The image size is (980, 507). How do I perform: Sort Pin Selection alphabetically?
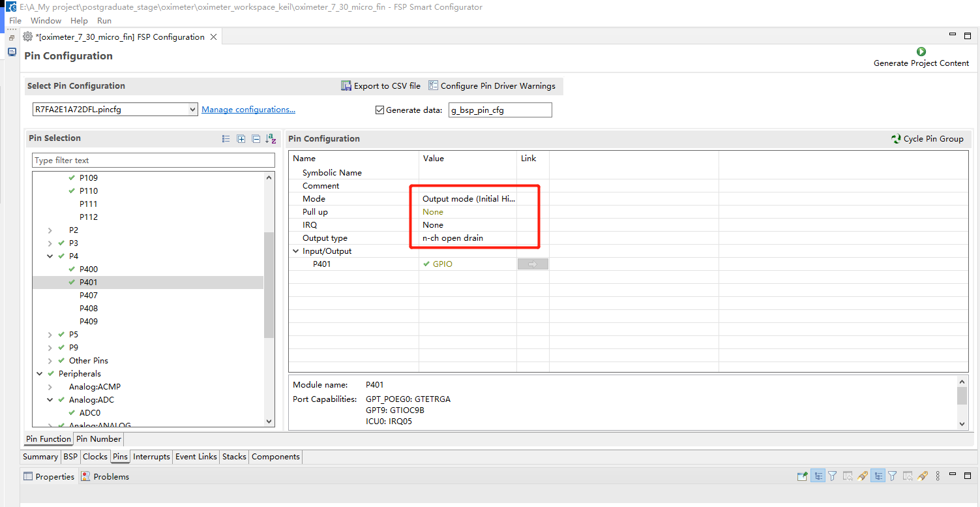(271, 138)
